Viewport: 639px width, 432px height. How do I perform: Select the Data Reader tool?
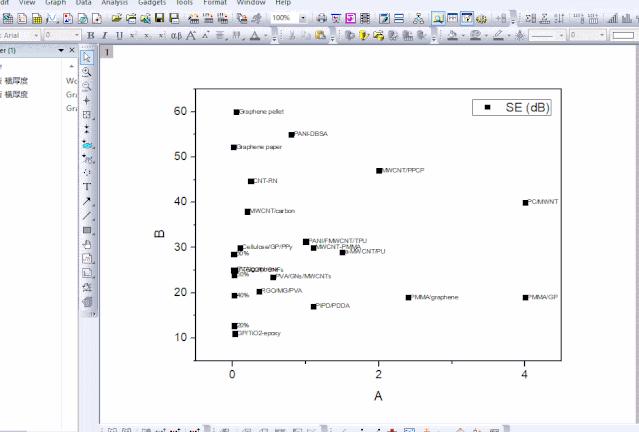pyautogui.click(x=86, y=115)
